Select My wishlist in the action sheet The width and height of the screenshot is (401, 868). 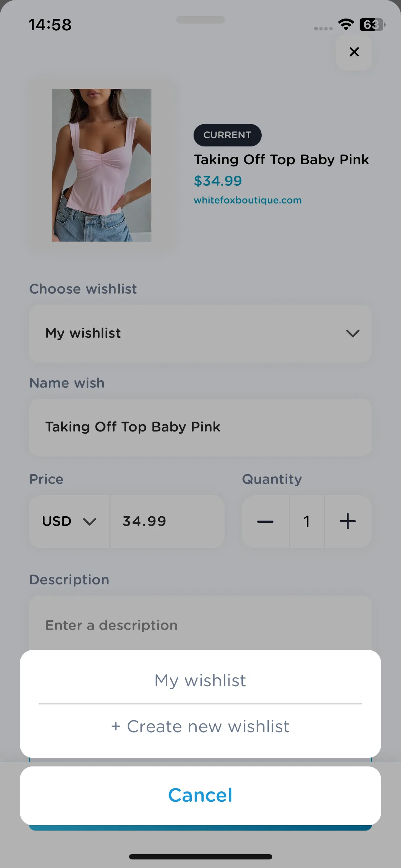pos(200,680)
